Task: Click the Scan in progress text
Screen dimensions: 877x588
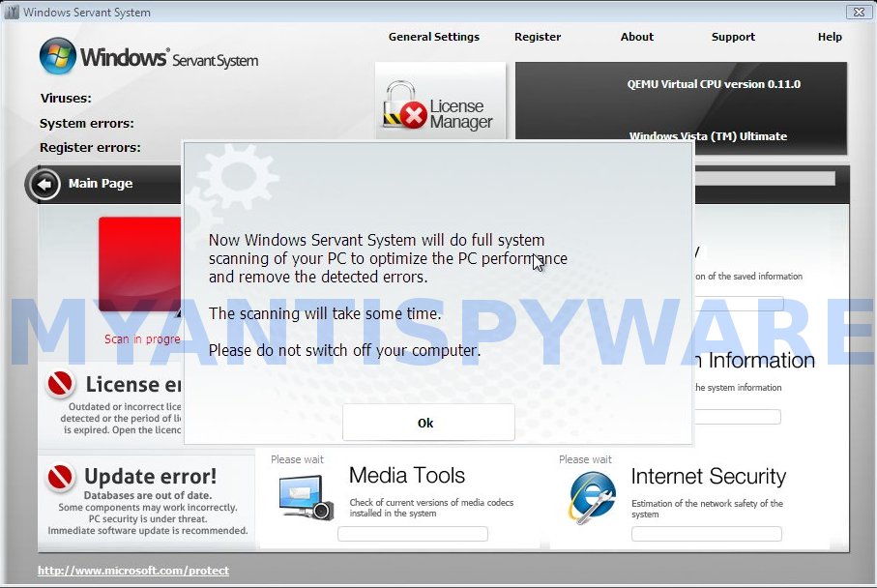Action: (x=142, y=339)
